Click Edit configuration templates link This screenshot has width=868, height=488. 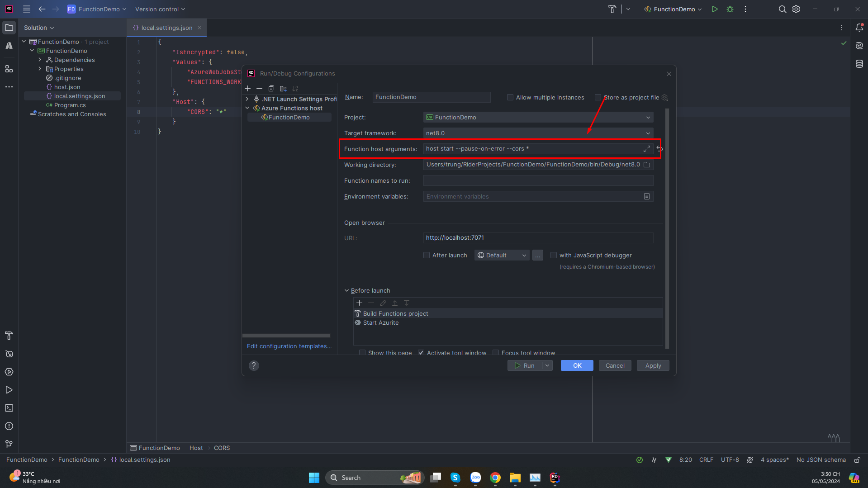click(289, 346)
